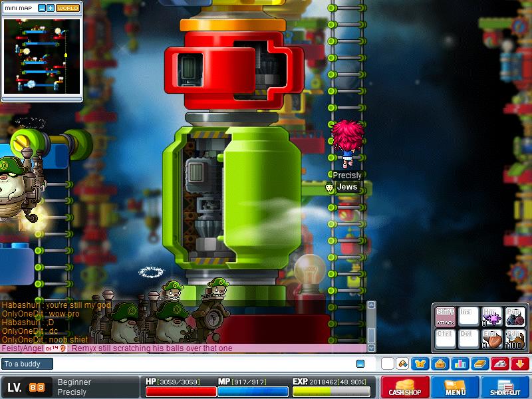The width and height of the screenshot is (532, 399).
Task: Expand the mini map with plus button
Action: point(51,8)
